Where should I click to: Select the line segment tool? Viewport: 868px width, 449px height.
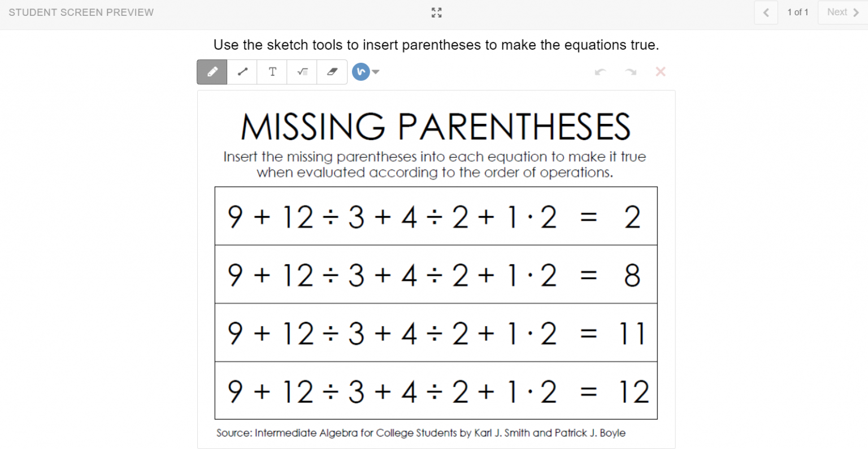(242, 72)
